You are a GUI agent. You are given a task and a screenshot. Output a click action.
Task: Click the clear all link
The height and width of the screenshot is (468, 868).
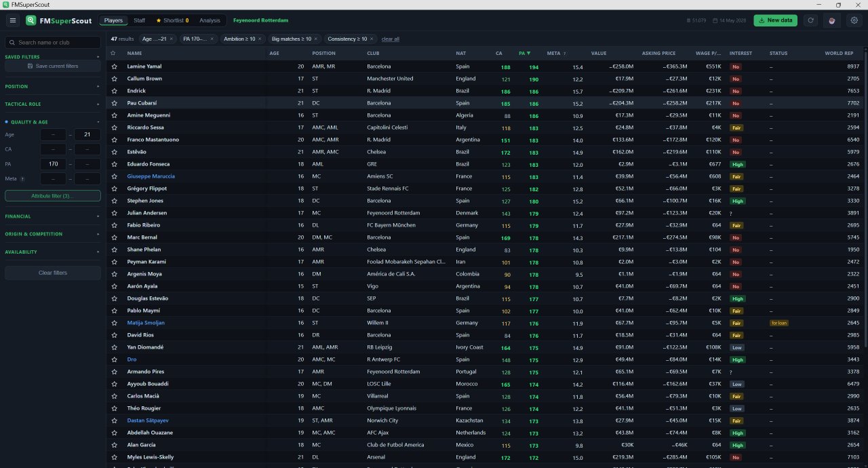pyautogui.click(x=390, y=39)
